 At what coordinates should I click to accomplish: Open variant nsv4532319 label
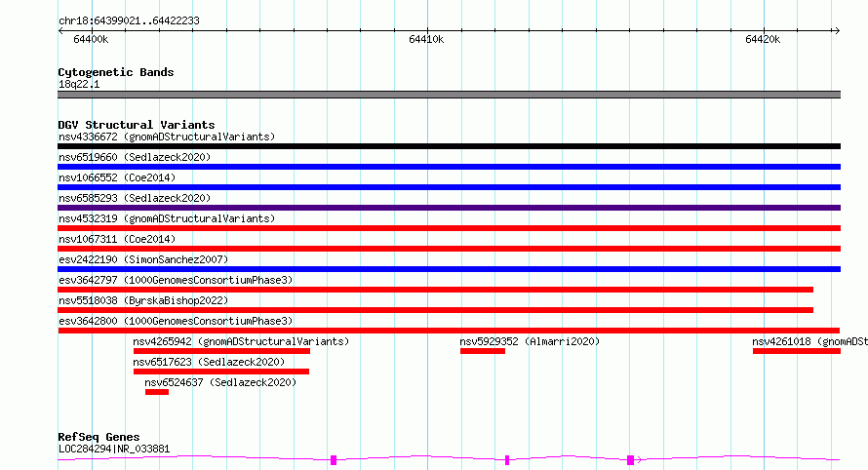tap(167, 218)
